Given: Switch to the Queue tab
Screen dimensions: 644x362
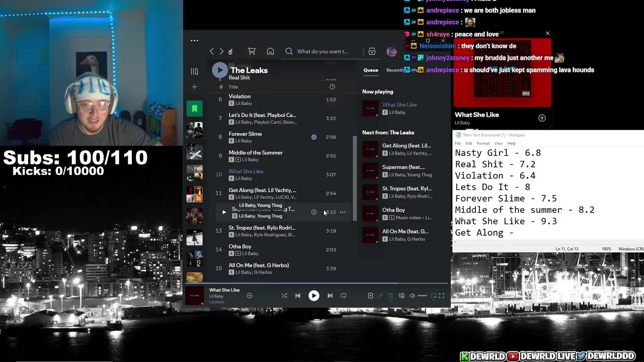Looking at the screenshot, I should pos(371,70).
